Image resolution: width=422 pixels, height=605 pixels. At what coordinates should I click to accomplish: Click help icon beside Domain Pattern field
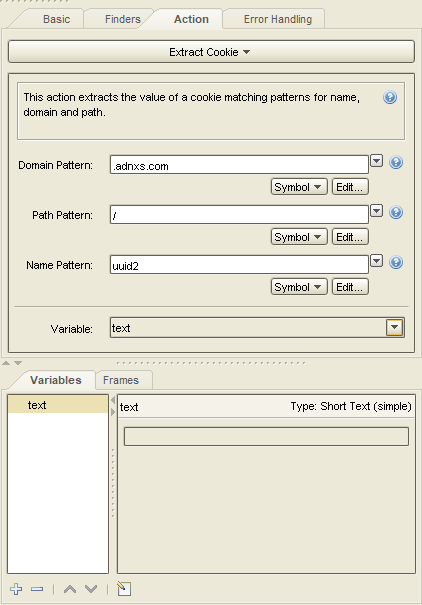(396, 162)
